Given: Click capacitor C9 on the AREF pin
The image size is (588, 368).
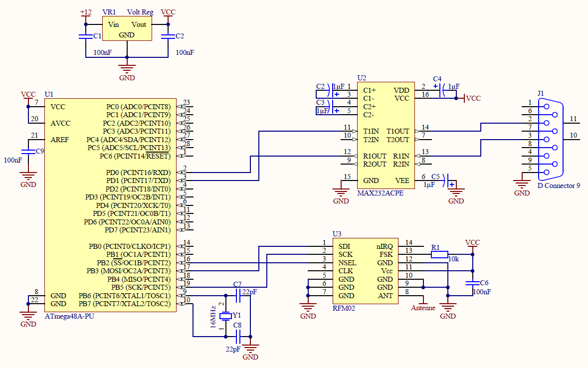Looking at the screenshot, I should (x=28, y=151).
